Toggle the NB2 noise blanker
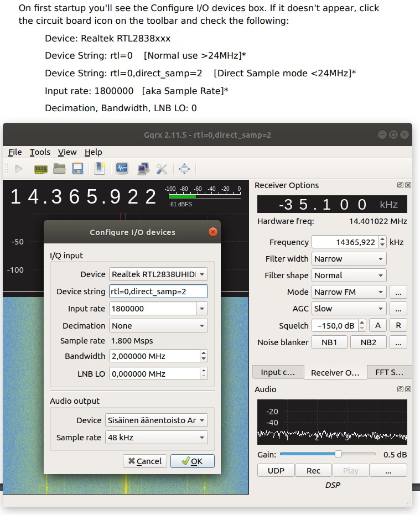The image size is (420, 515). point(369,342)
